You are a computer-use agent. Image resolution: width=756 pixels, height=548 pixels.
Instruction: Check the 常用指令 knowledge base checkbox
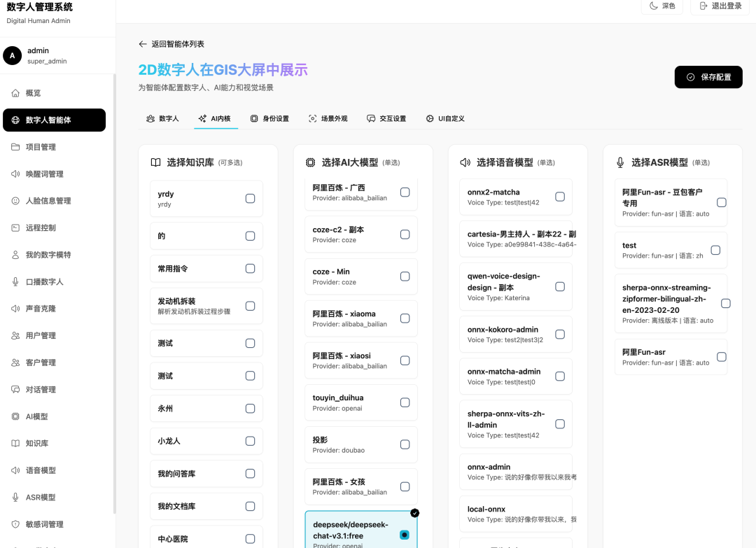250,269
